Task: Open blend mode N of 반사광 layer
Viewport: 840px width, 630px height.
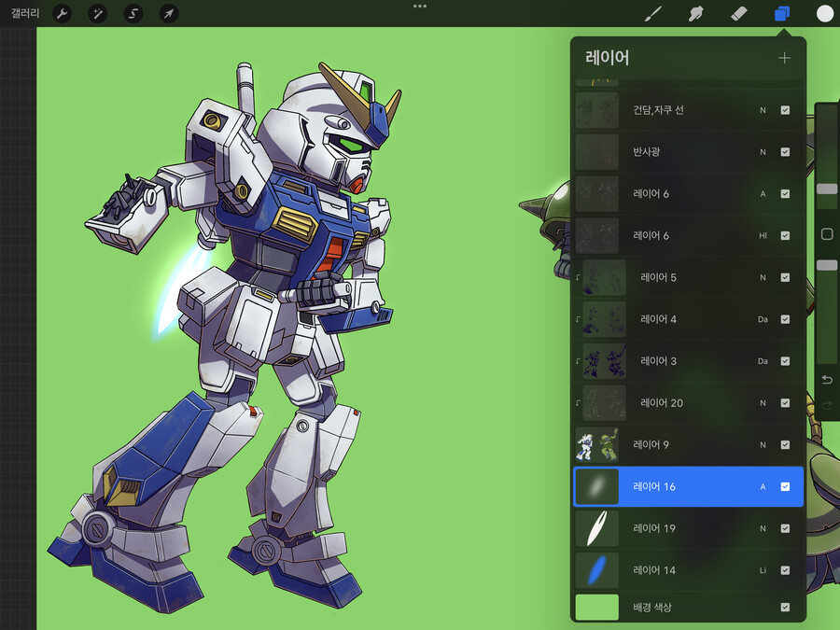Action: (x=763, y=152)
